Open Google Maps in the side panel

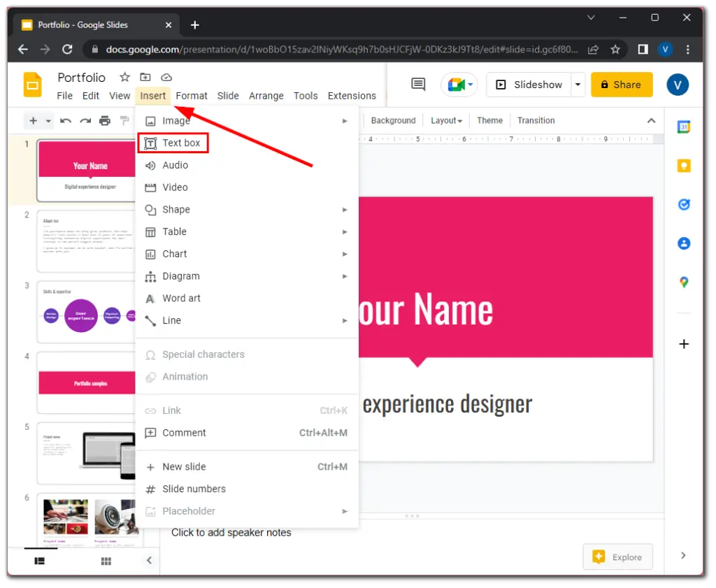pos(685,282)
